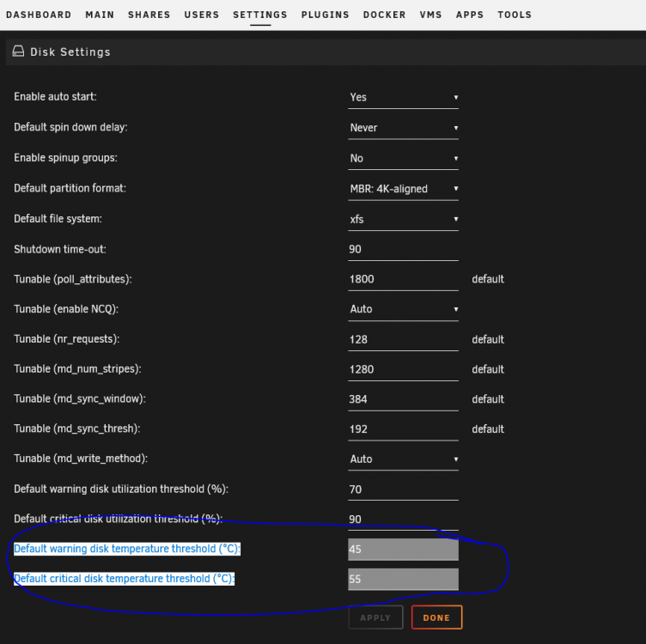Viewport: 646px width, 644px height.
Task: Click the warning disk utilization threshold field
Action: pyautogui.click(x=403, y=489)
